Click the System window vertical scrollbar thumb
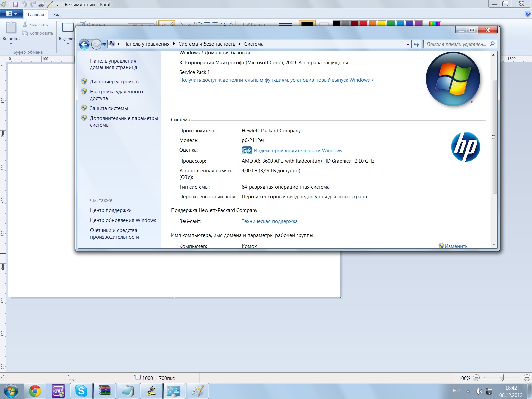Image resolution: width=532 pixels, height=399 pixels. point(494,137)
